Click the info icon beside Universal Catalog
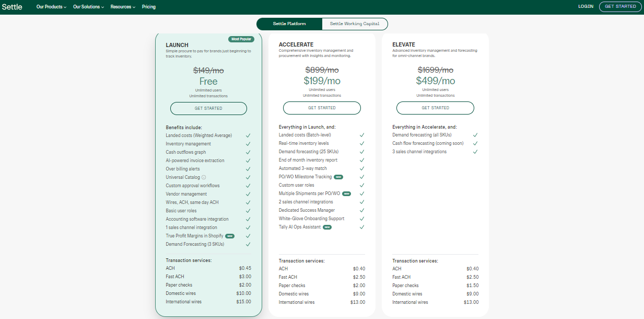This screenshot has width=644, height=319. pyautogui.click(x=204, y=177)
